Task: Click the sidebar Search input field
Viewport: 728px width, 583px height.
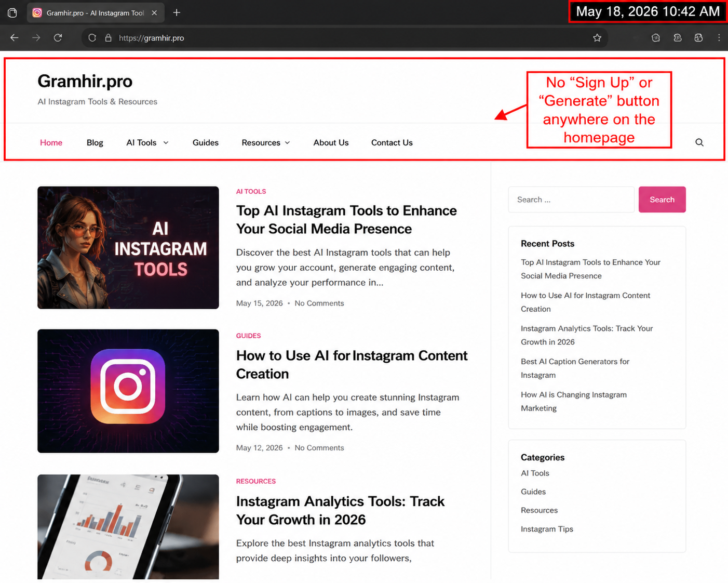Action: [571, 200]
